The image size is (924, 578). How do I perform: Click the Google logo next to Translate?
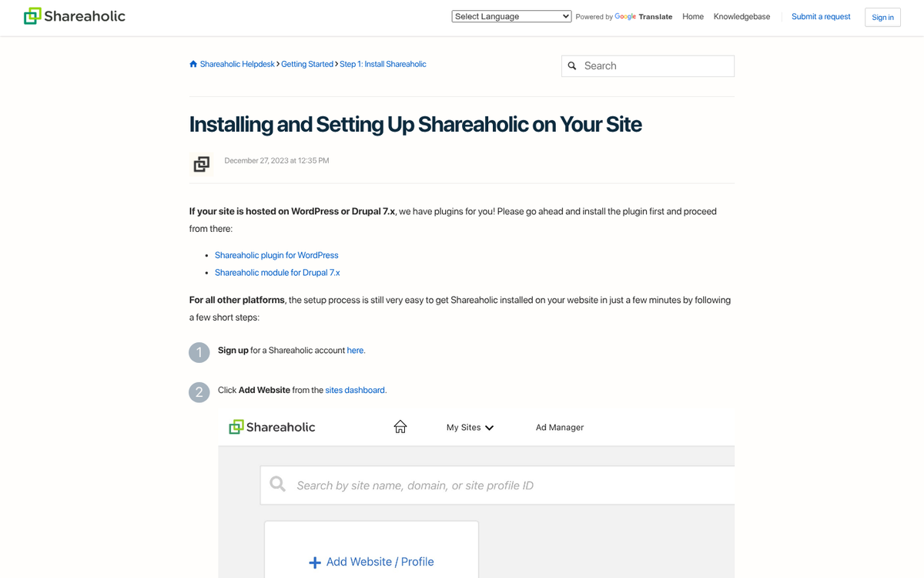[624, 16]
